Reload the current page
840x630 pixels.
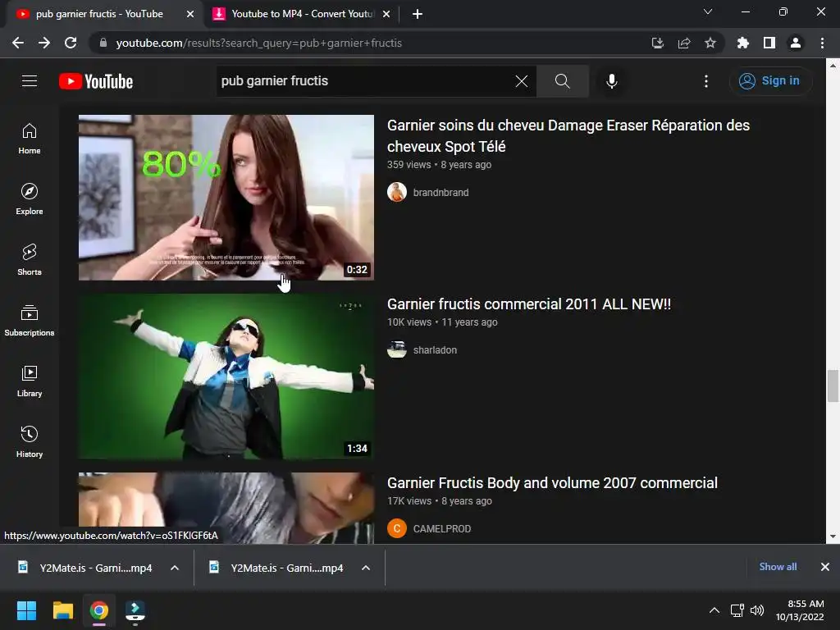click(x=71, y=43)
